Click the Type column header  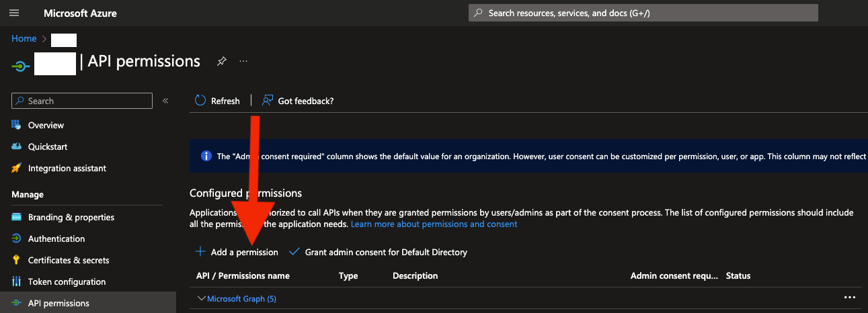pos(348,275)
